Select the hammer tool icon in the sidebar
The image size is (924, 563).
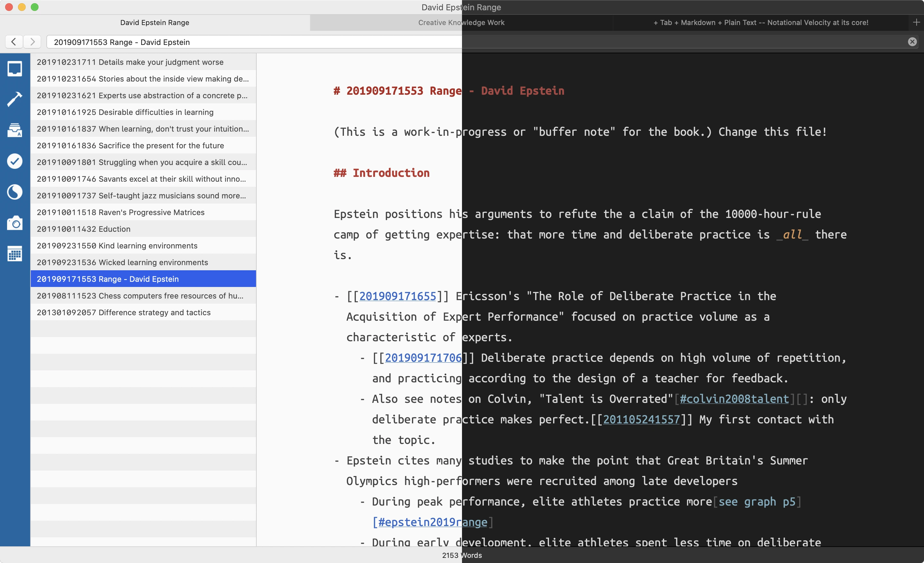pos(15,99)
